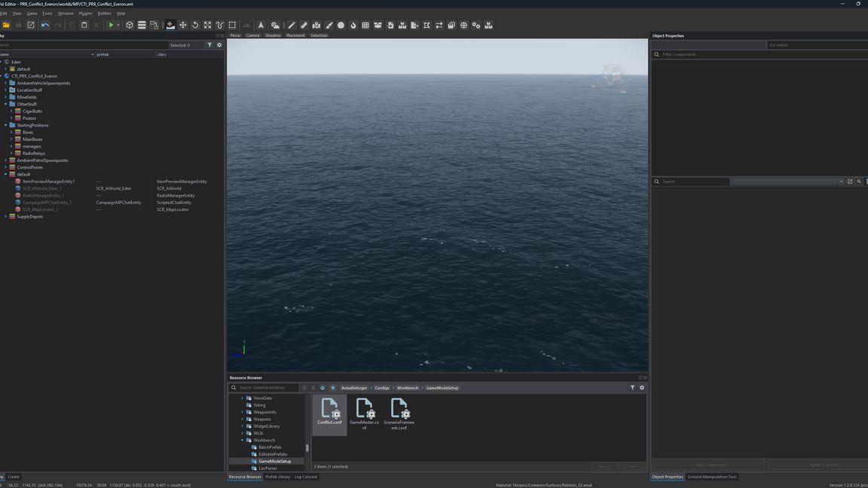Select the Rotate tool icon
The width and height of the screenshot is (868, 488).
(195, 25)
